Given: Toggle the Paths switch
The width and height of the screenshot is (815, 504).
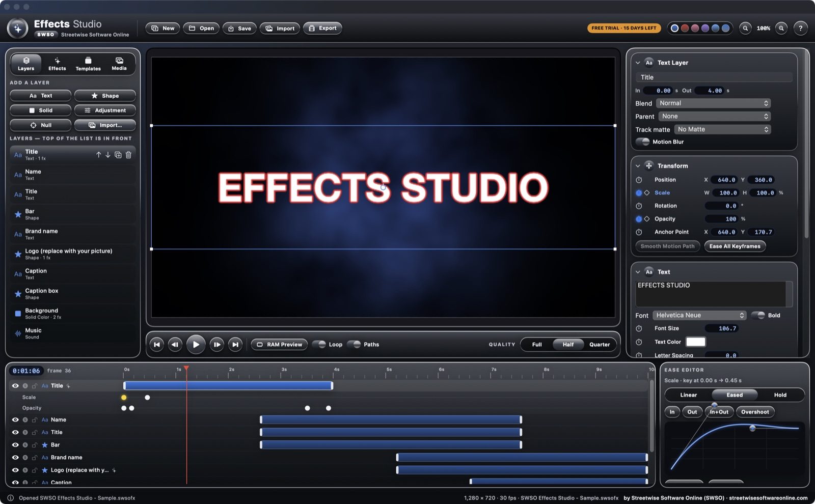Looking at the screenshot, I should pos(354,345).
